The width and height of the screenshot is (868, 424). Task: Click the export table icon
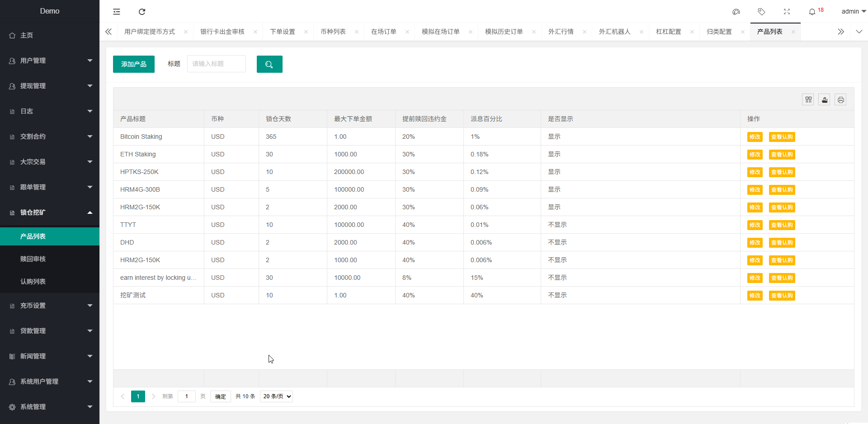825,100
